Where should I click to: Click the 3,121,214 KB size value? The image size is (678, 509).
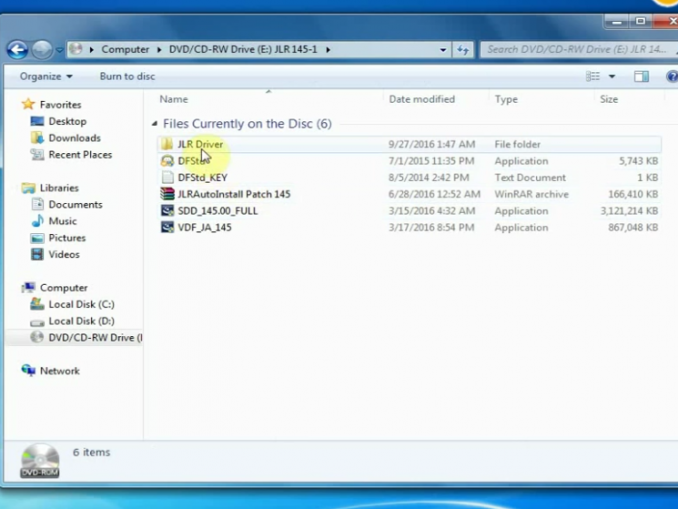(629, 211)
